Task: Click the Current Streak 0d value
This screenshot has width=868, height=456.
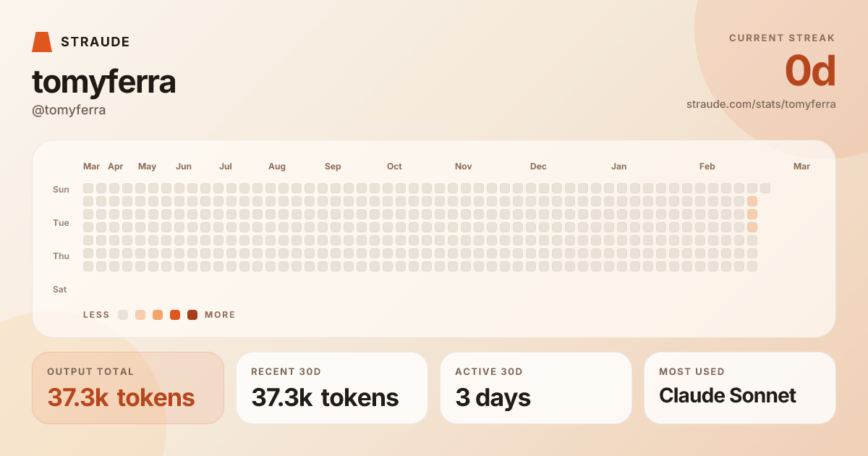Action: click(x=810, y=72)
